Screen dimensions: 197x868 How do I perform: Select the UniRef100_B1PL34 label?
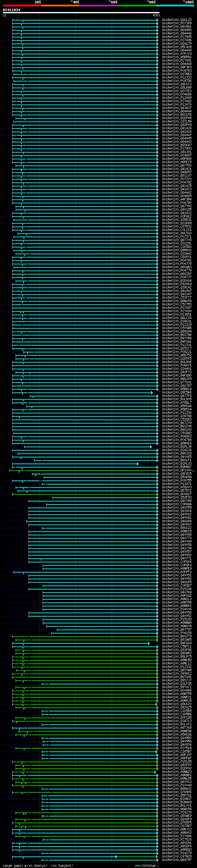coord(177,447)
